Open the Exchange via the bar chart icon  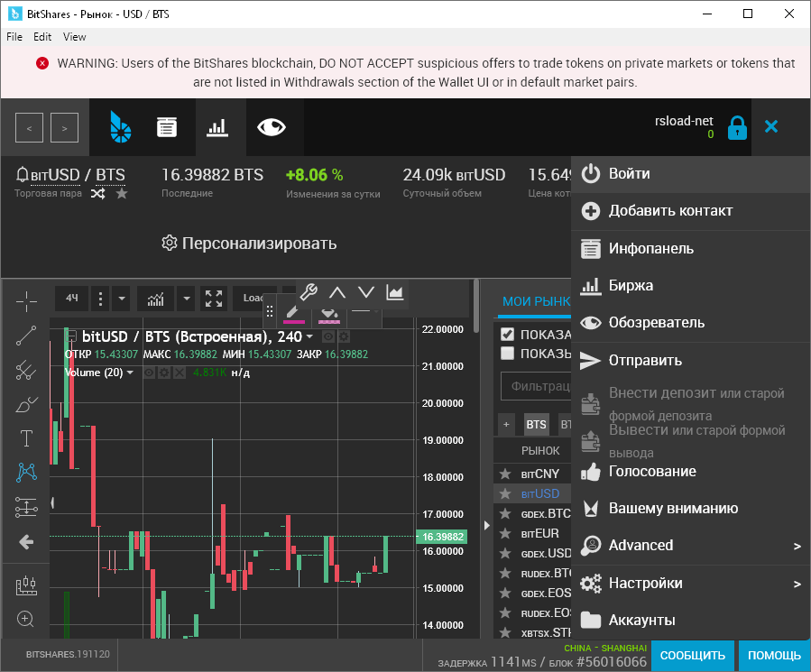pyautogui.click(x=217, y=127)
